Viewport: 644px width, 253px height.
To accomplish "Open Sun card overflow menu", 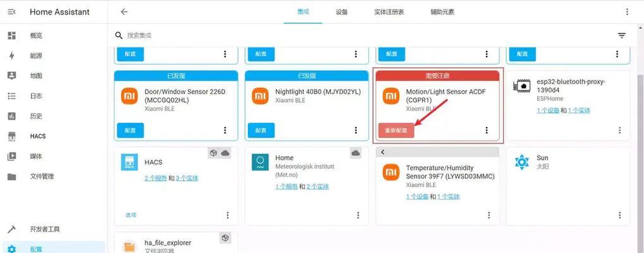I will 620,215.
